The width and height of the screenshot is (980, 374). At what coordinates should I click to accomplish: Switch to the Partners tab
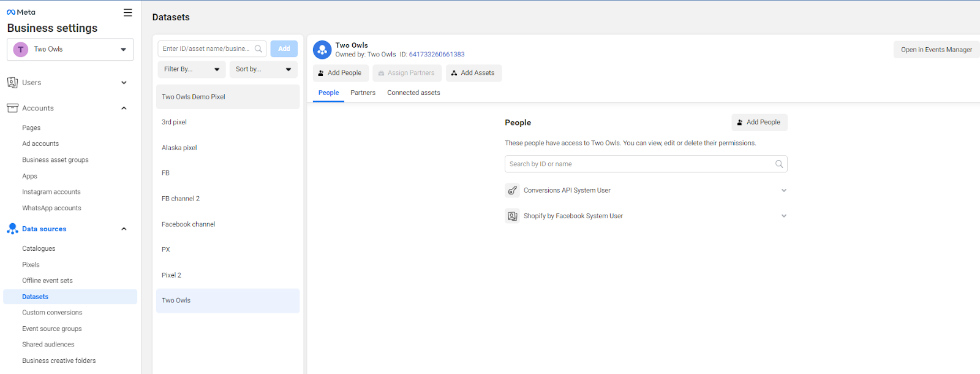363,93
